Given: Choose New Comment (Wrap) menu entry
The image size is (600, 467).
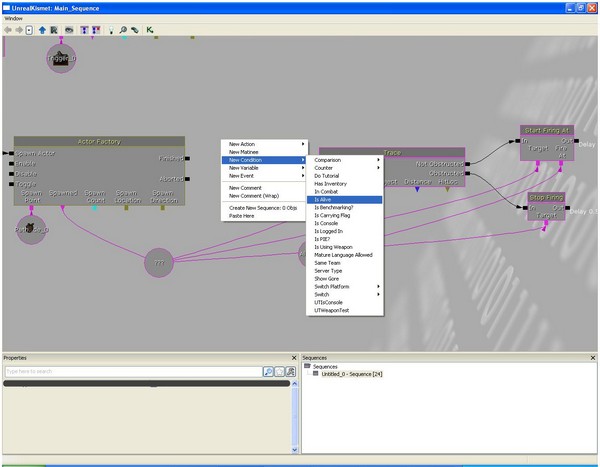Looking at the screenshot, I should coord(264,196).
